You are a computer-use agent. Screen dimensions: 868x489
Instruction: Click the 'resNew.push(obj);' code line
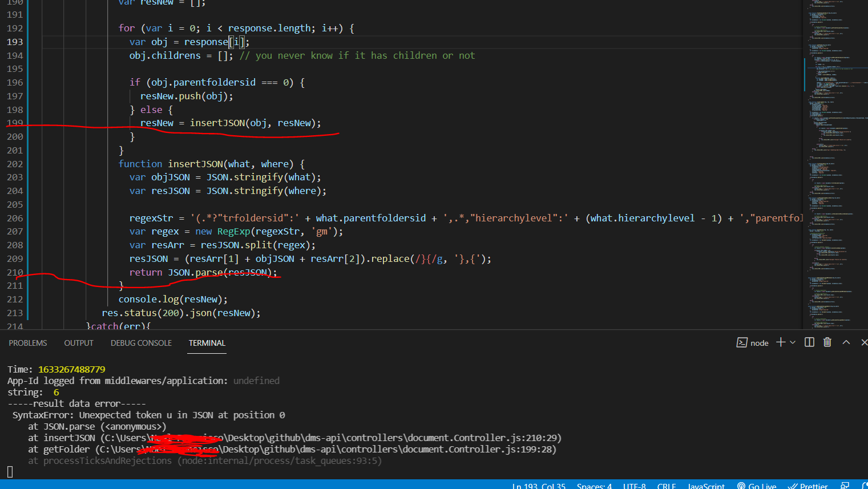tap(187, 96)
